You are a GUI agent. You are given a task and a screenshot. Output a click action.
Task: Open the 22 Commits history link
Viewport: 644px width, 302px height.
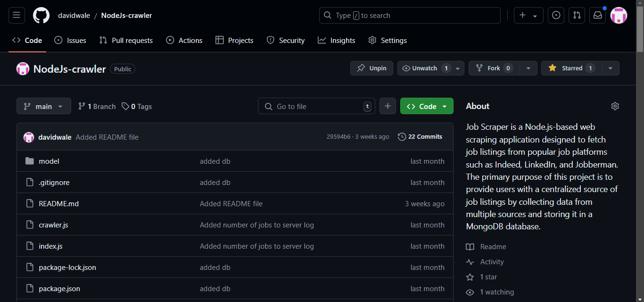pyautogui.click(x=420, y=137)
